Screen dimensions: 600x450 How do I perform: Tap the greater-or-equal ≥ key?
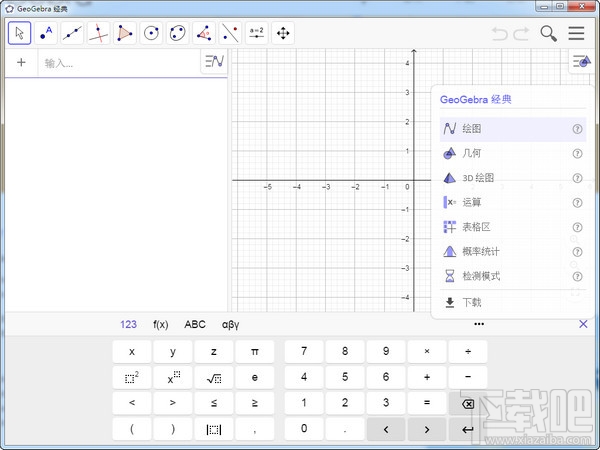pos(254,403)
